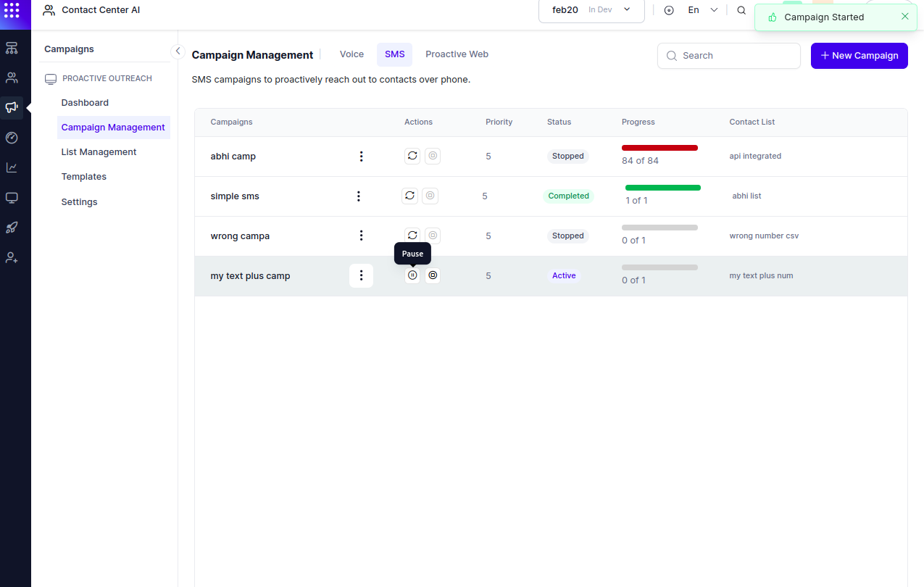The image size is (924, 587).
Task: Click the Contact List column header
Action: coord(752,122)
